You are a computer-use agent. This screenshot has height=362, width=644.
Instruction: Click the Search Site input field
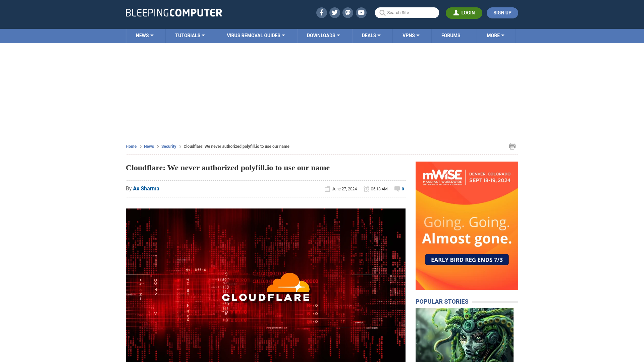pyautogui.click(x=407, y=13)
